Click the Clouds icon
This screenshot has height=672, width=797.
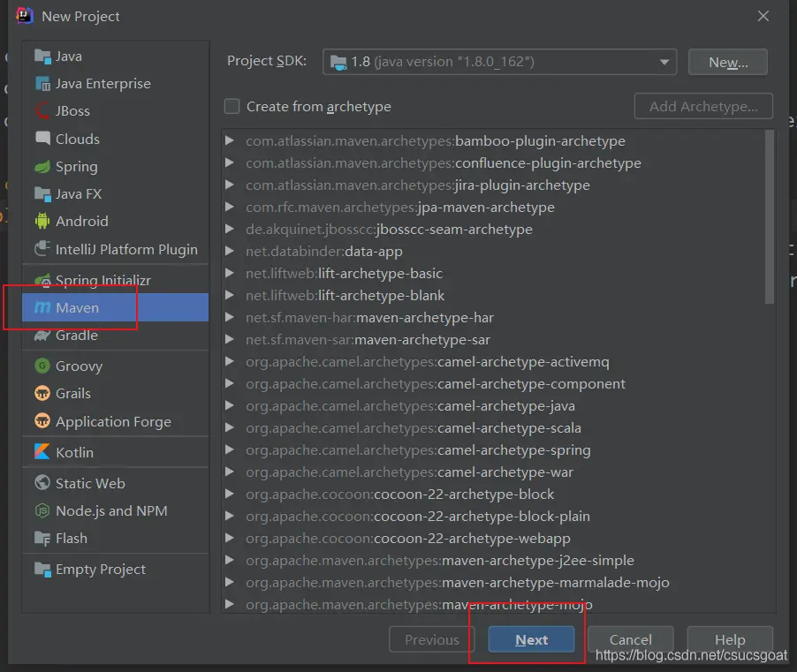coord(42,139)
